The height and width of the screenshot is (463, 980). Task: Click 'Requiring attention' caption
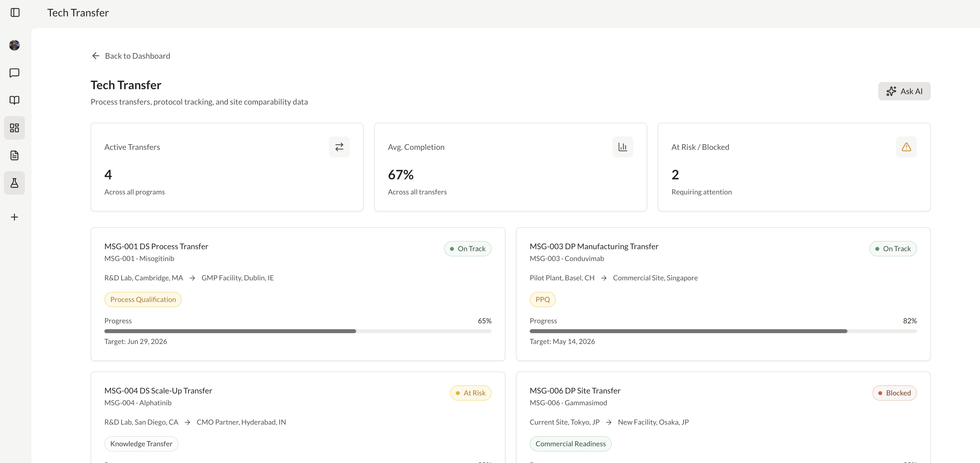(701, 192)
